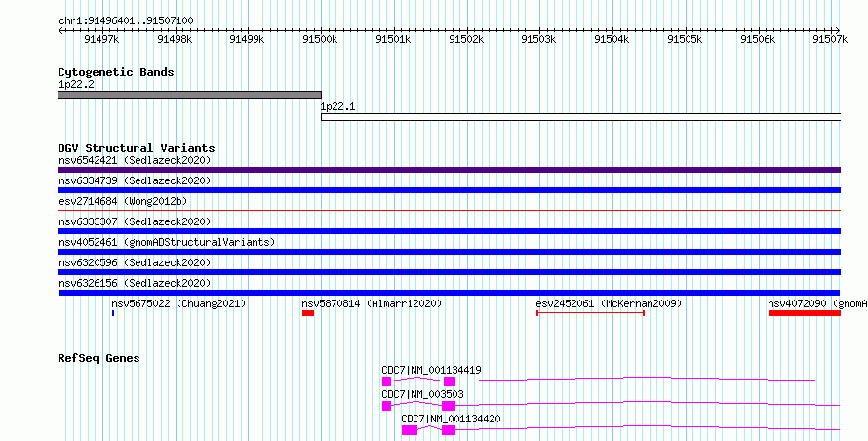Image resolution: width=868 pixels, height=441 pixels.
Task: Click second magenta exon of CDC7|NM_001134420
Action: click(x=449, y=430)
